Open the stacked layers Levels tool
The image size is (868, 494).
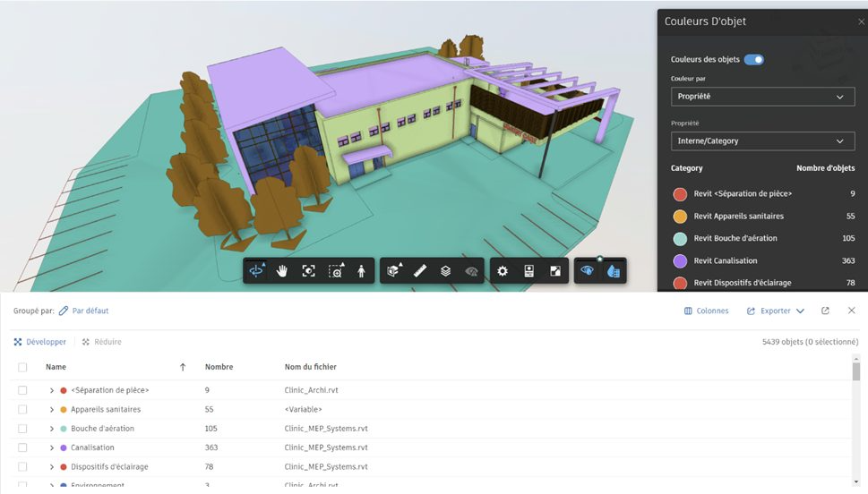(445, 271)
